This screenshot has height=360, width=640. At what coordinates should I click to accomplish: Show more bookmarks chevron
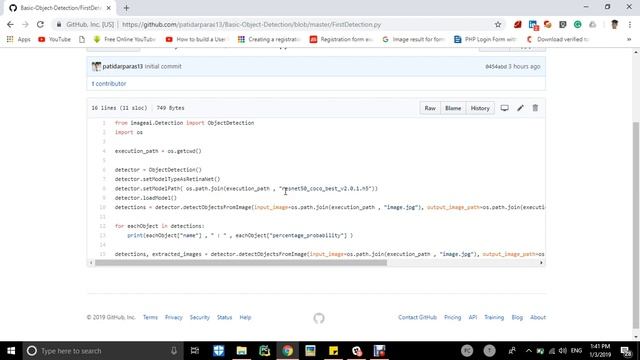tap(629, 39)
